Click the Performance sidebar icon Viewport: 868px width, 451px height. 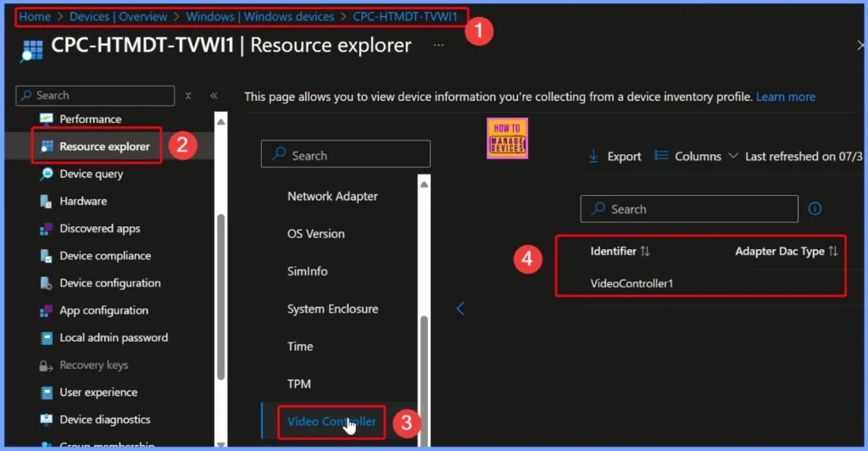tap(47, 119)
